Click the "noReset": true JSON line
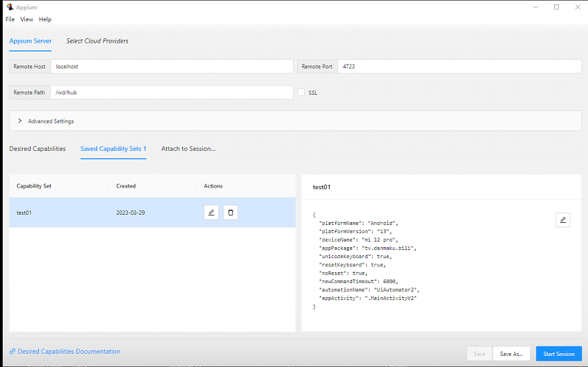Viewport: 588px width, 367px height. coord(343,273)
